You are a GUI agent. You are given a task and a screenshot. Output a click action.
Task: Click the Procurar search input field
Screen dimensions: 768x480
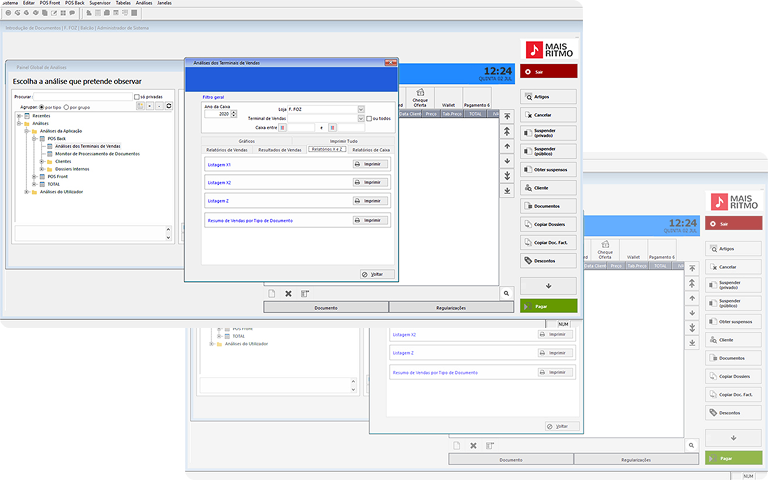82,97
